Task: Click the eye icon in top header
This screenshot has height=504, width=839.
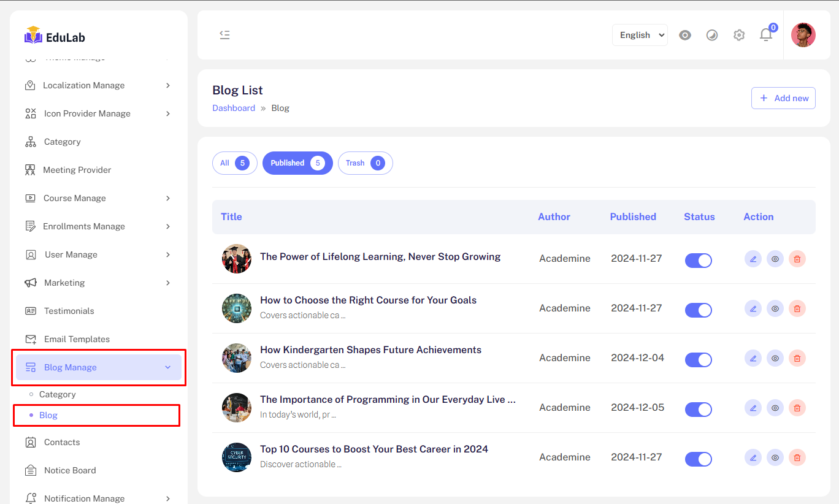Action: coord(685,35)
